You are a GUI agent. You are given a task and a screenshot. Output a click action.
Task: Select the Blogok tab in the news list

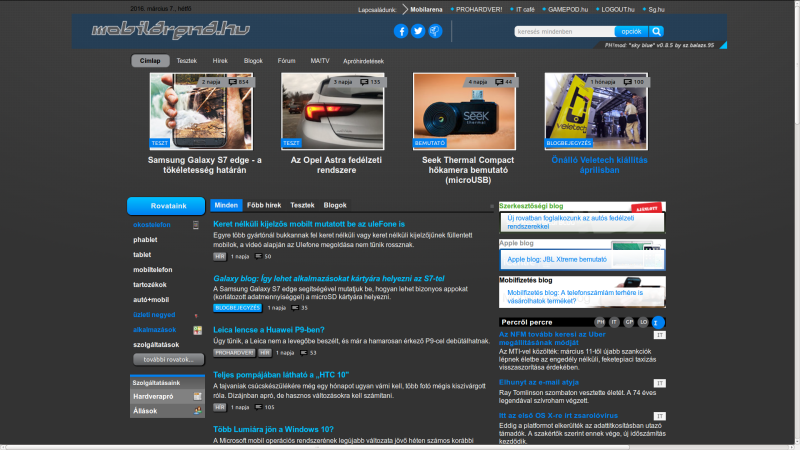click(335, 205)
